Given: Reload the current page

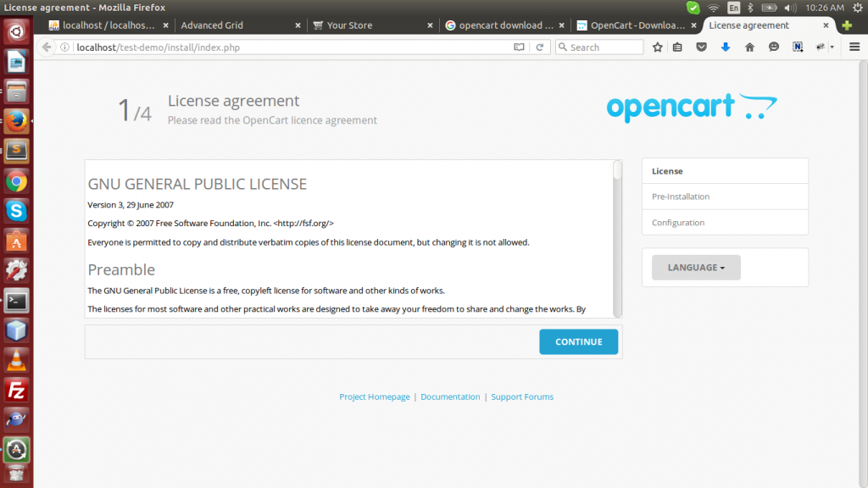Looking at the screenshot, I should tap(540, 47).
